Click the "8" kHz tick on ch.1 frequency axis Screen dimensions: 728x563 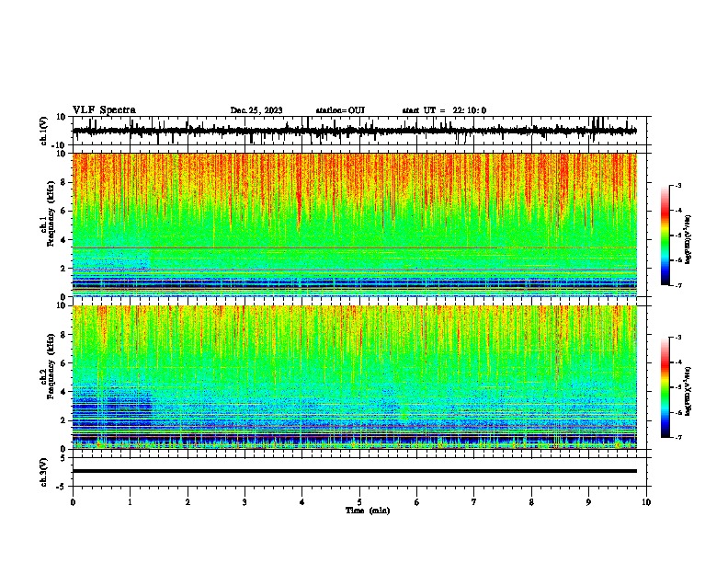64,182
